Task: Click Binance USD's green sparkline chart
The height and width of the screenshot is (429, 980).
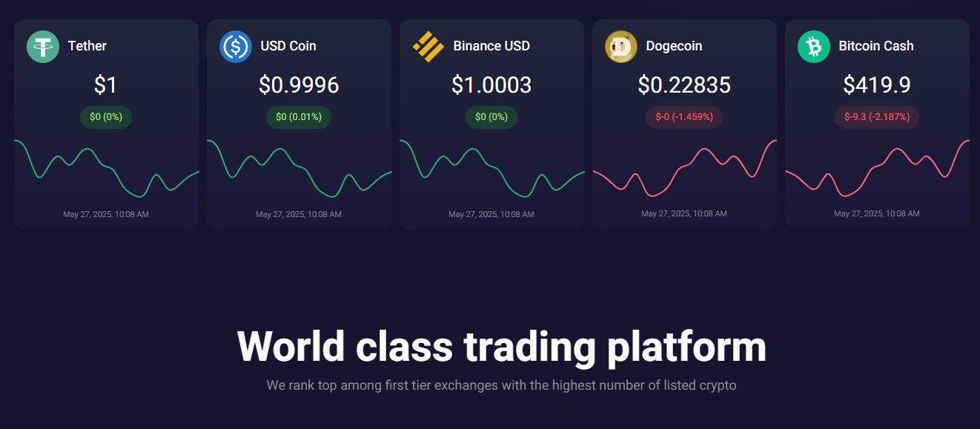Action: (x=491, y=168)
